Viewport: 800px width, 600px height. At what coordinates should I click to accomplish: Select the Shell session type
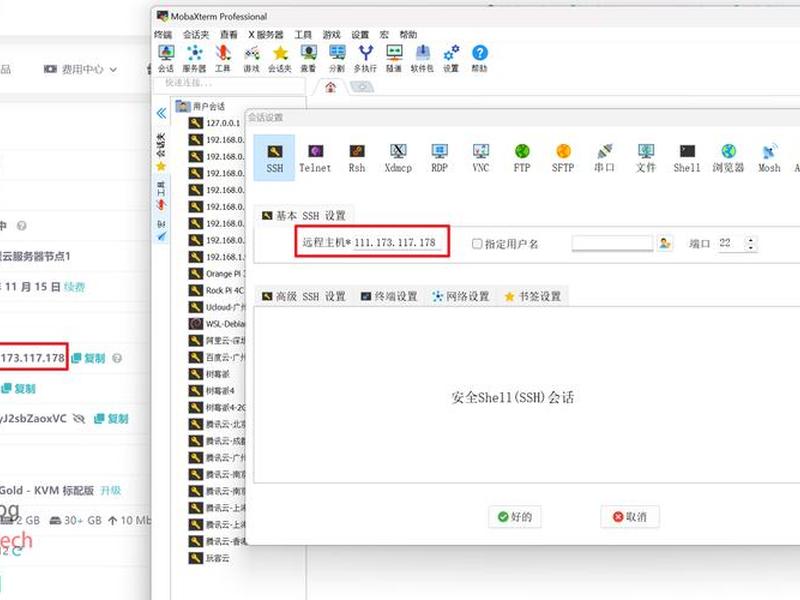tap(687, 158)
